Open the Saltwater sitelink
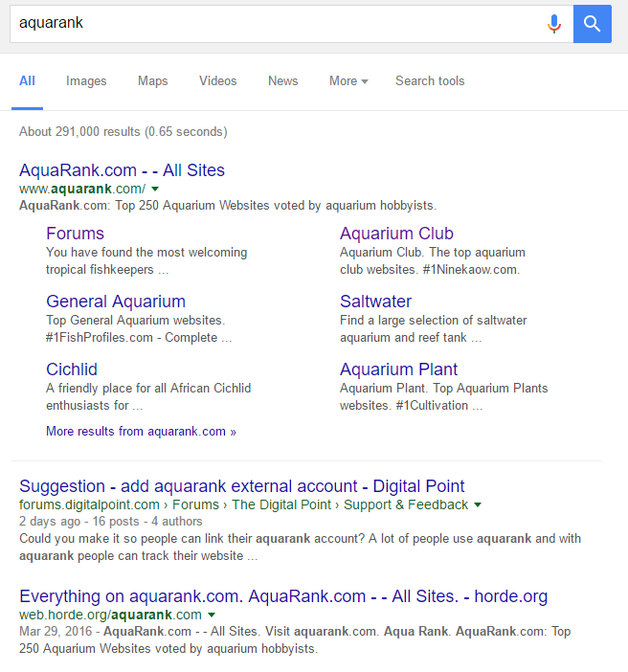The width and height of the screenshot is (628, 672). coord(375,302)
